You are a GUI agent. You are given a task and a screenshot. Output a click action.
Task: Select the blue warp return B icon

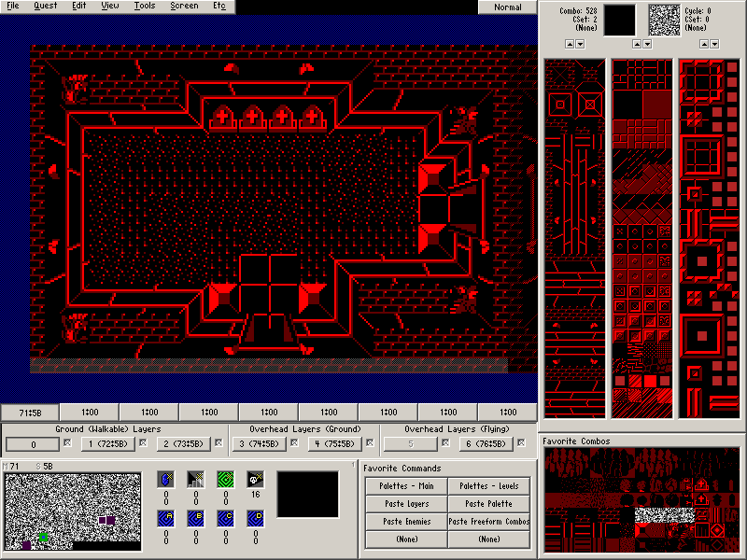196,519
